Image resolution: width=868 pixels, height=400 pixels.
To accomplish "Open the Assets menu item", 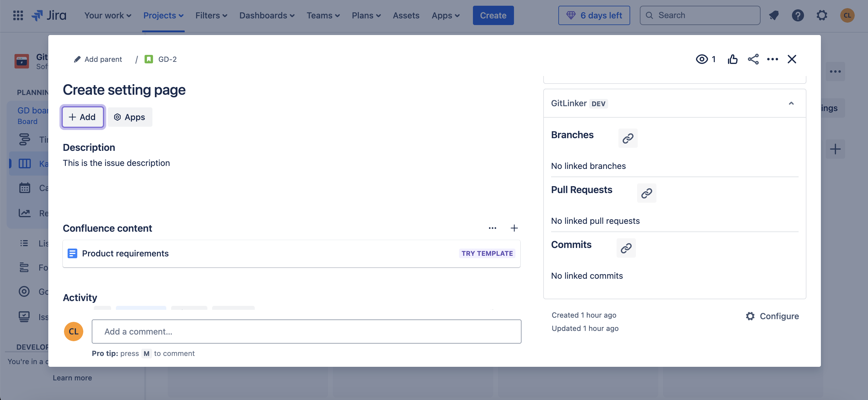I will click(x=406, y=15).
